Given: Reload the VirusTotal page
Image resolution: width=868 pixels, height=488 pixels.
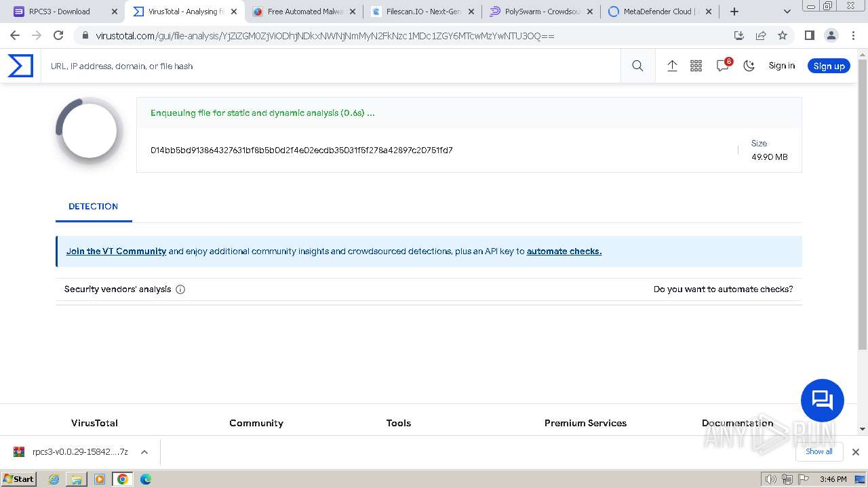Looking at the screenshot, I should (x=58, y=35).
